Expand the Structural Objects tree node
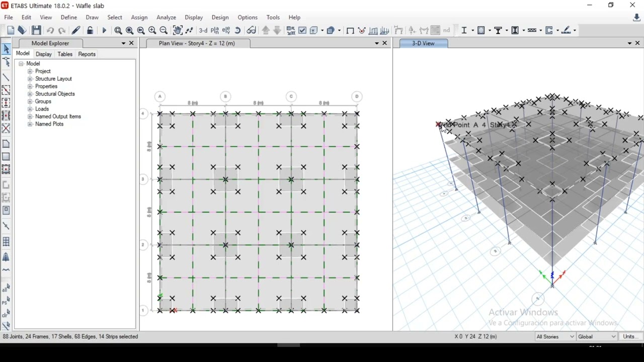Viewport: 644px width, 362px height. (30, 94)
